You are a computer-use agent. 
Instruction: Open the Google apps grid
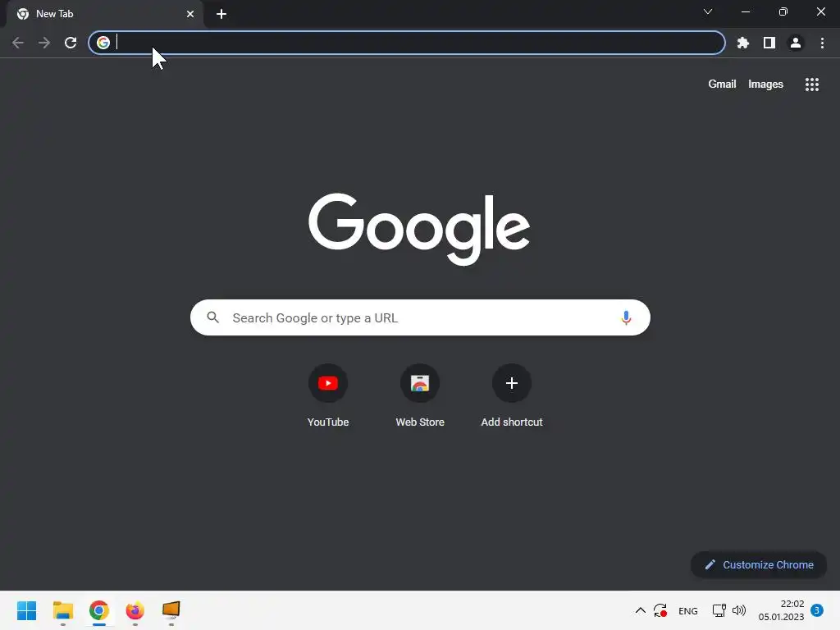tap(812, 84)
